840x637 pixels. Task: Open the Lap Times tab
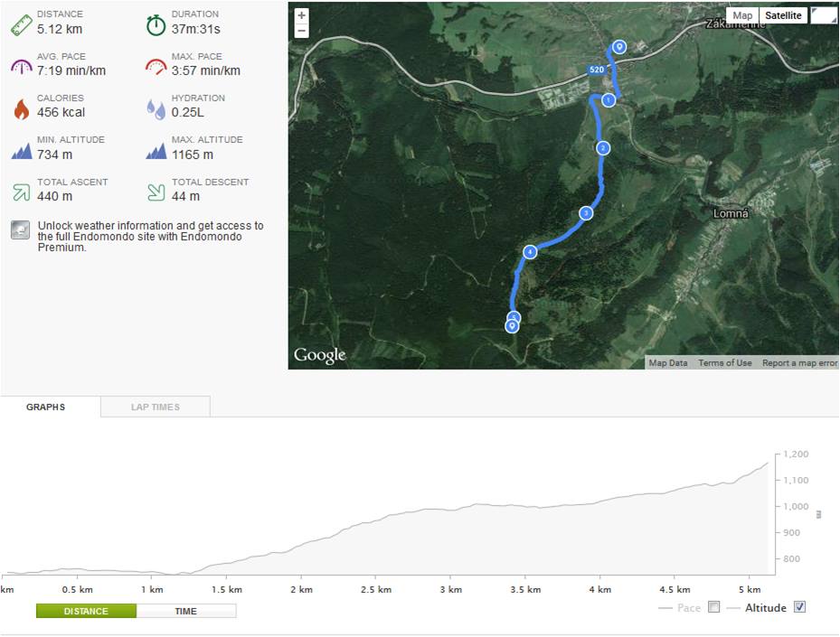click(156, 407)
